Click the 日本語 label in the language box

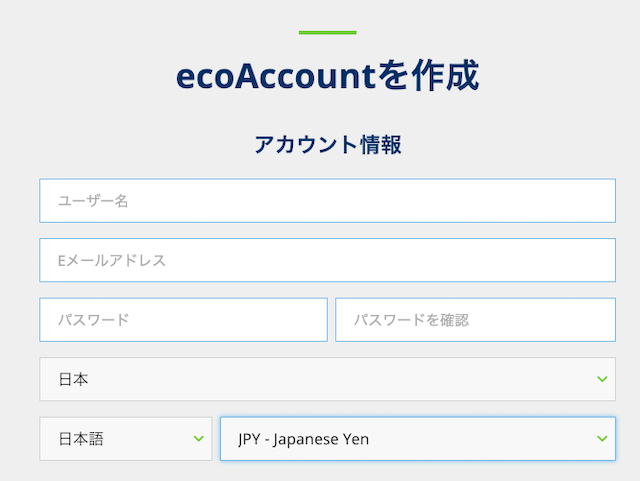[82, 438]
